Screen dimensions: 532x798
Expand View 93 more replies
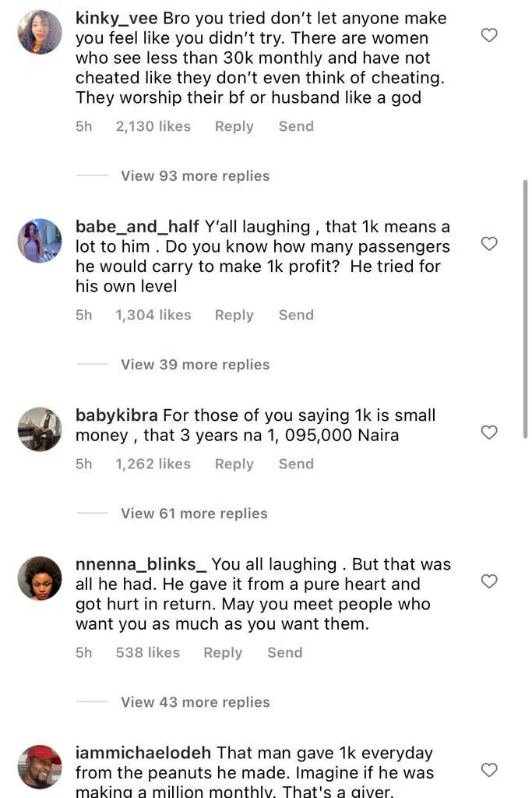195,176
